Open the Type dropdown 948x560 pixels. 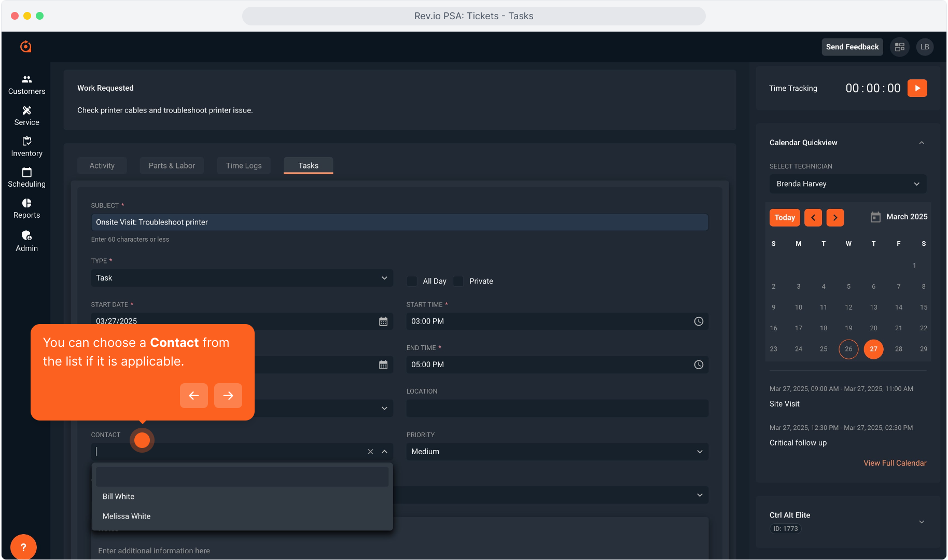(242, 278)
